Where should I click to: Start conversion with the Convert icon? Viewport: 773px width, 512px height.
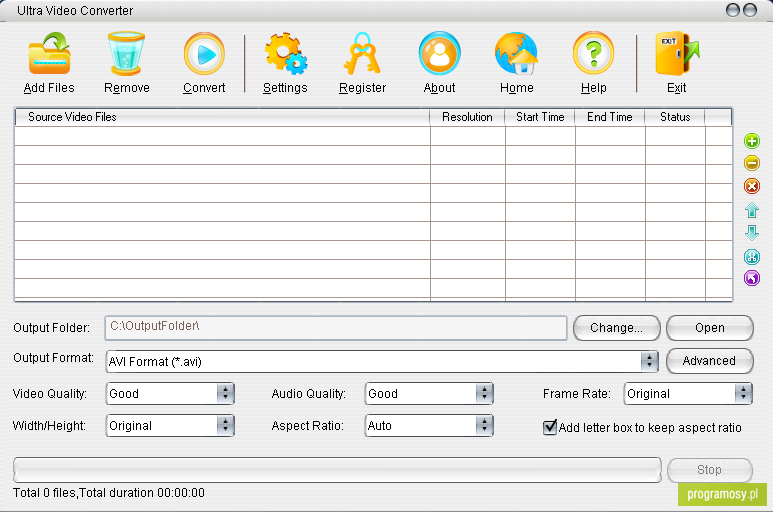pos(204,54)
